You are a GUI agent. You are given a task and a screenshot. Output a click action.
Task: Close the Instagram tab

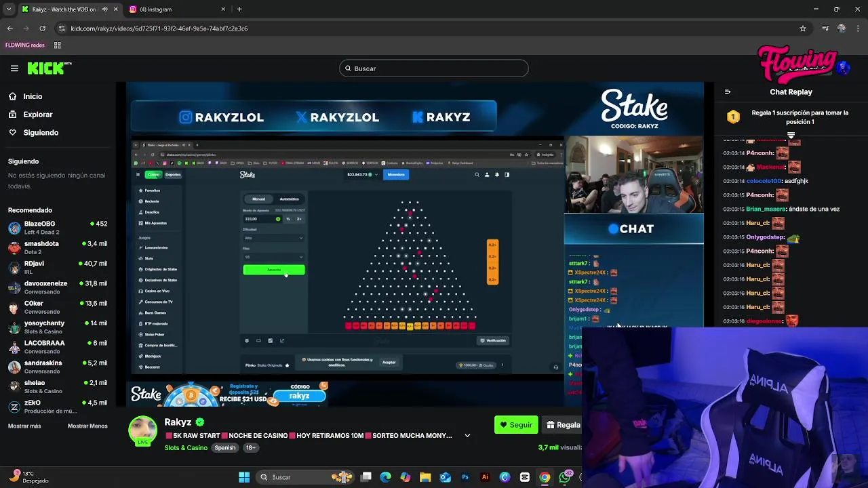coord(223,9)
